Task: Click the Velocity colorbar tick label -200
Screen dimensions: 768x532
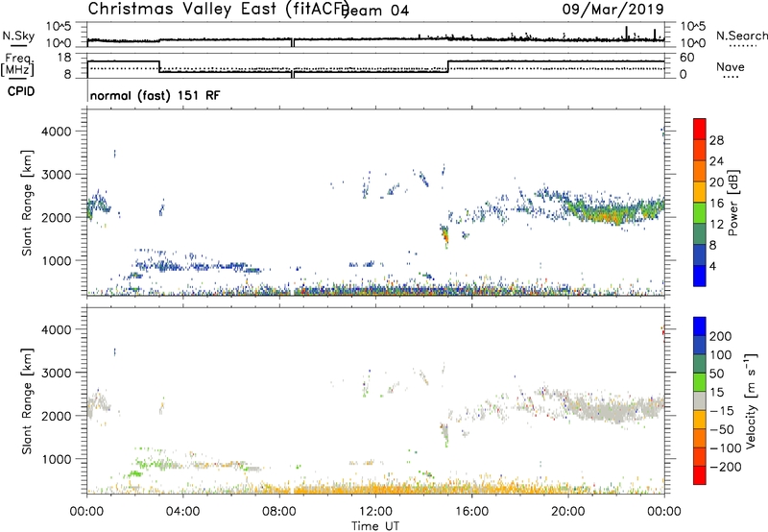Action: tap(725, 467)
